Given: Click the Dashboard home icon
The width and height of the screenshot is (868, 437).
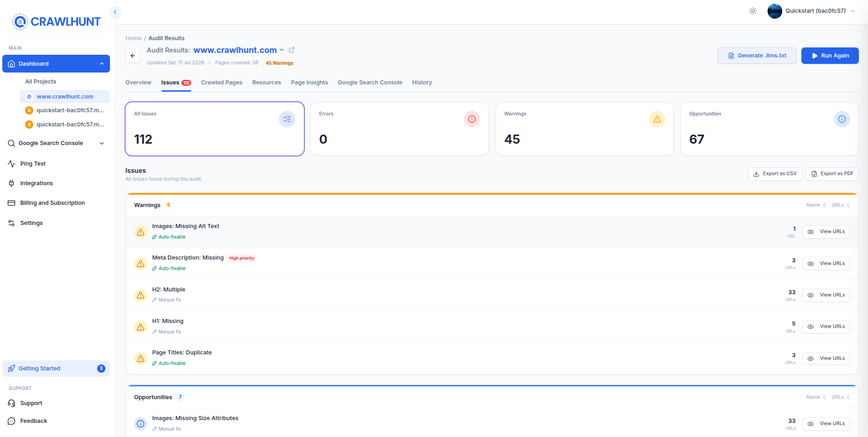Looking at the screenshot, I should tap(11, 64).
